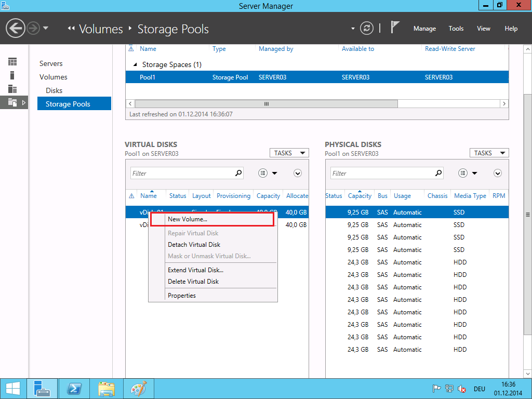532x399 pixels.
Task: Sort virtual disks by Provisioning column
Action: pos(233,196)
